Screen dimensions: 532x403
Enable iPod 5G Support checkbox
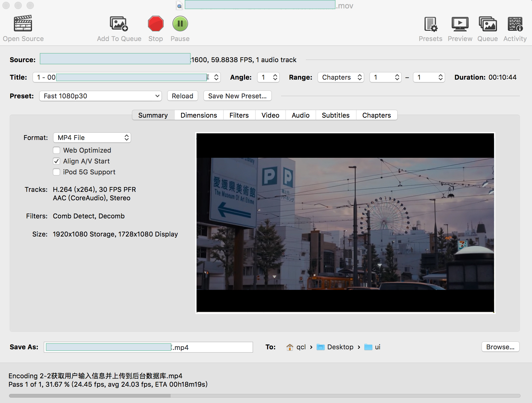[x=56, y=172]
